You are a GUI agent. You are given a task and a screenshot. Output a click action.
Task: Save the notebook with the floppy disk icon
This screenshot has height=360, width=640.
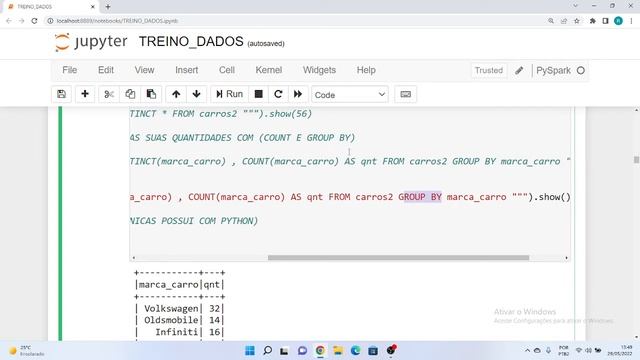coord(62,94)
